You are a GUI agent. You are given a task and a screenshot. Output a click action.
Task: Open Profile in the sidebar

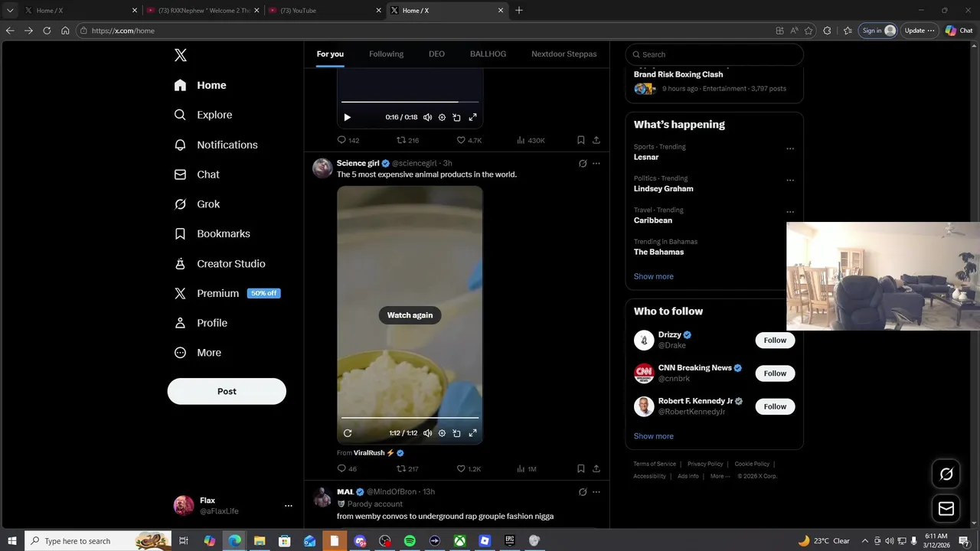(201, 323)
